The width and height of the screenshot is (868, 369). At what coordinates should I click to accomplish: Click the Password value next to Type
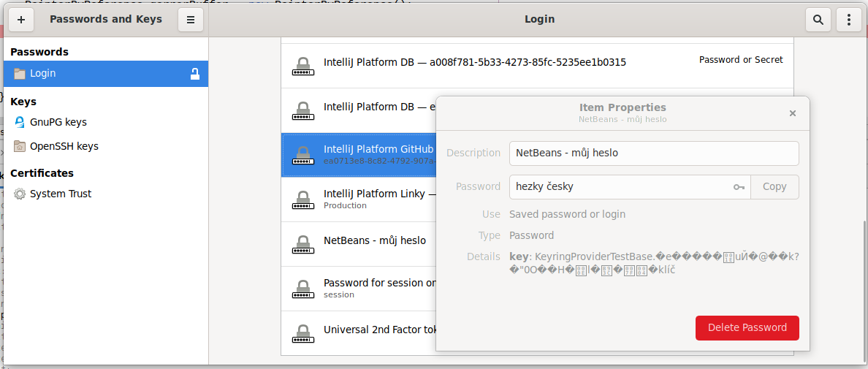click(531, 236)
